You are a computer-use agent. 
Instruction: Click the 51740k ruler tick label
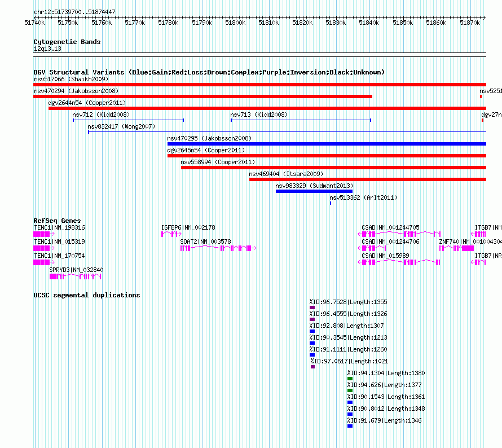(x=34, y=23)
